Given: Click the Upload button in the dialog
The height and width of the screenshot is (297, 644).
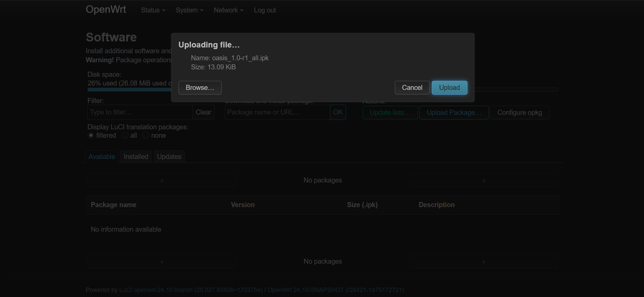Looking at the screenshot, I should click(x=449, y=88).
